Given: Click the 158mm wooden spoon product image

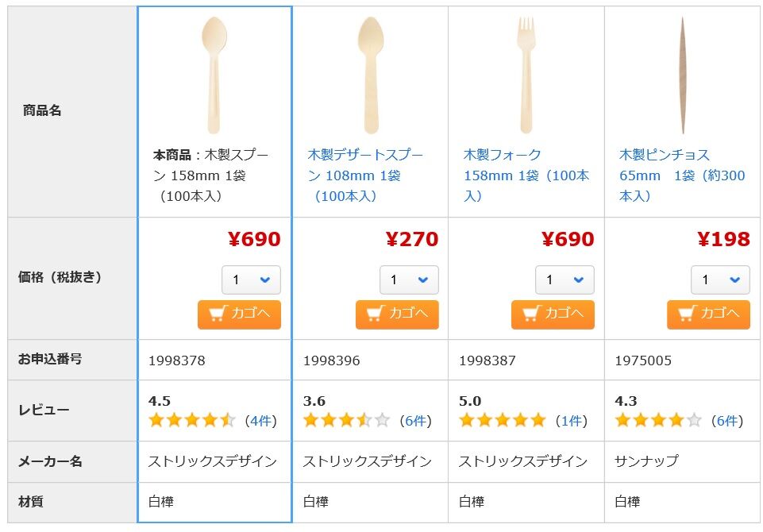Looking at the screenshot, I should tap(214, 75).
